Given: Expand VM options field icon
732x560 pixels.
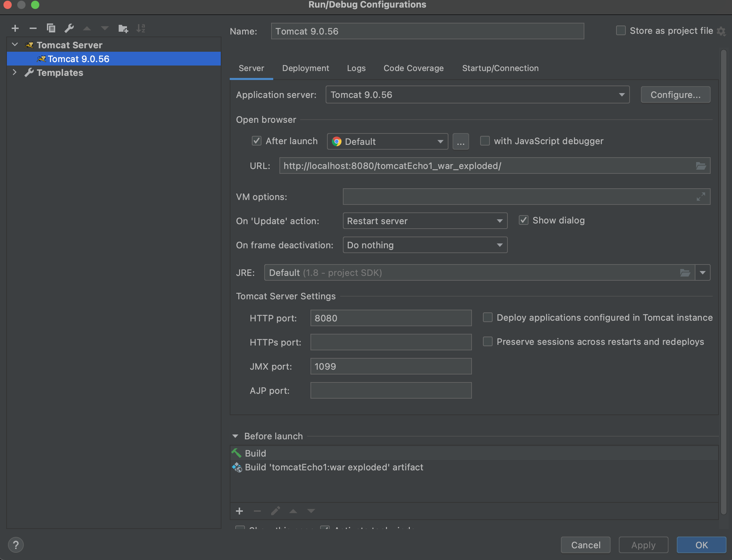Looking at the screenshot, I should click(701, 197).
